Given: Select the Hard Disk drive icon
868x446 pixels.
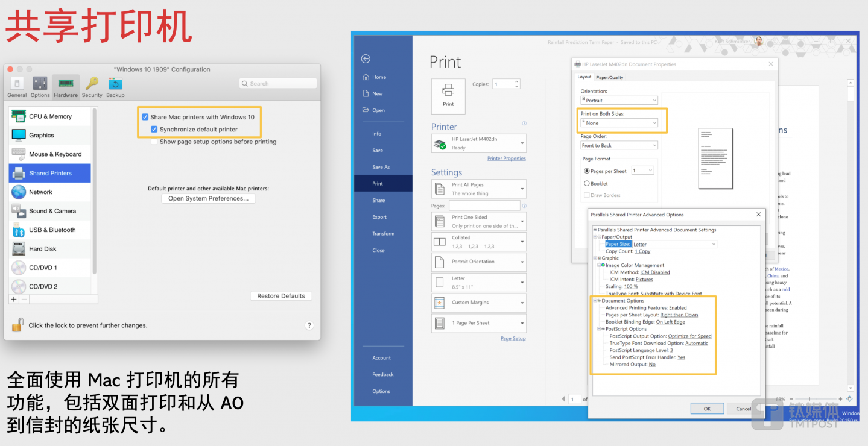Looking at the screenshot, I should (19, 249).
